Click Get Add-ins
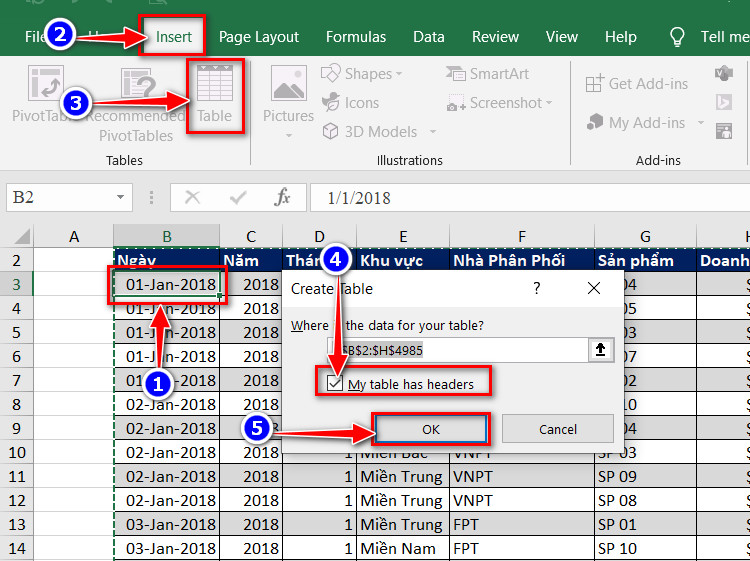The image size is (750, 561). point(637,84)
